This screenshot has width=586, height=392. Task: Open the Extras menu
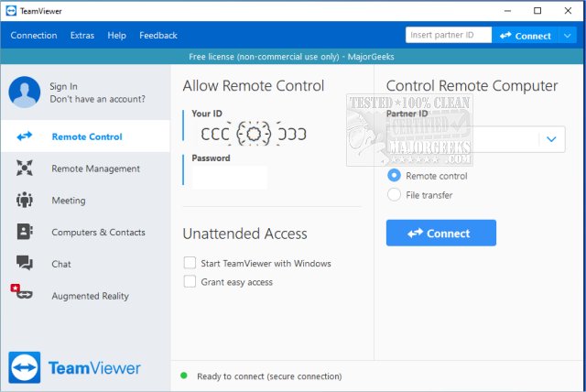(82, 36)
